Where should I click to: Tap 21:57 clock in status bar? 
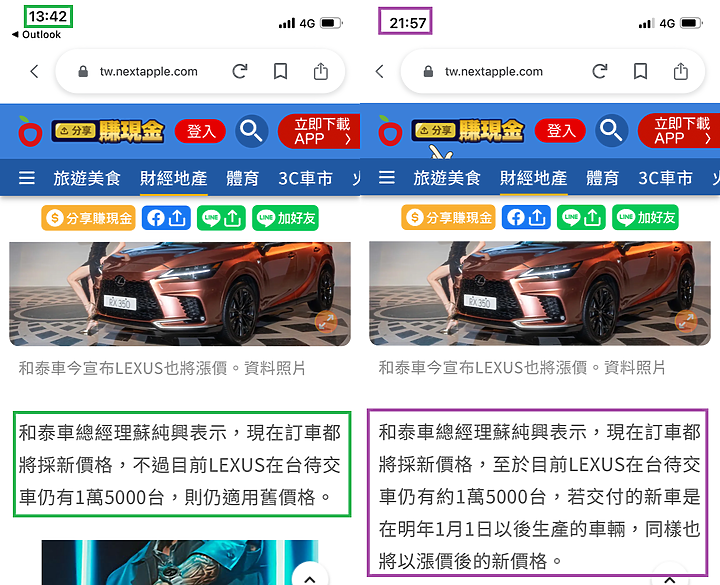point(408,22)
